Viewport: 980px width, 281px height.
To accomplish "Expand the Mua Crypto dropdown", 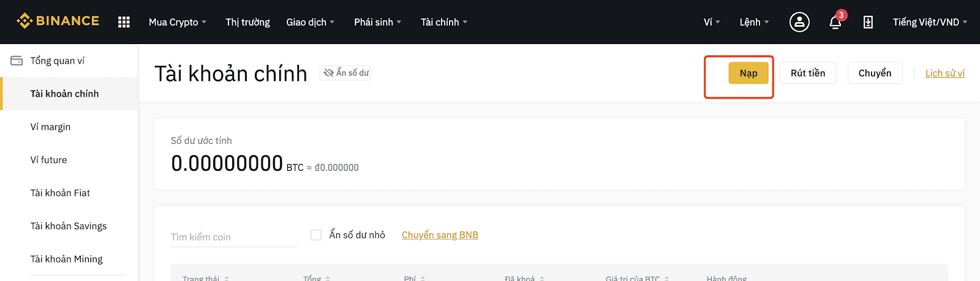I will coord(178,22).
